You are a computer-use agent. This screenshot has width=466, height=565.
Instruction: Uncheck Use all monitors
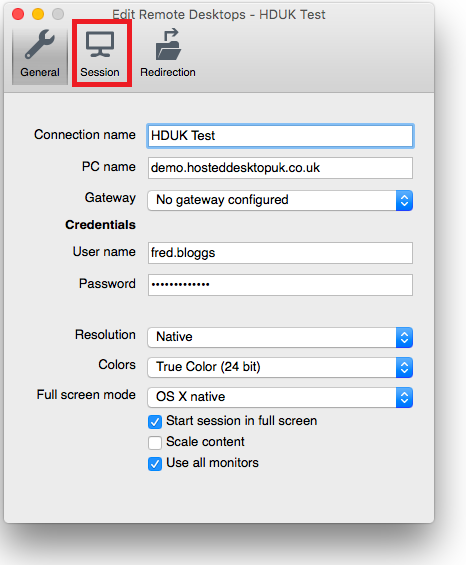coord(155,464)
